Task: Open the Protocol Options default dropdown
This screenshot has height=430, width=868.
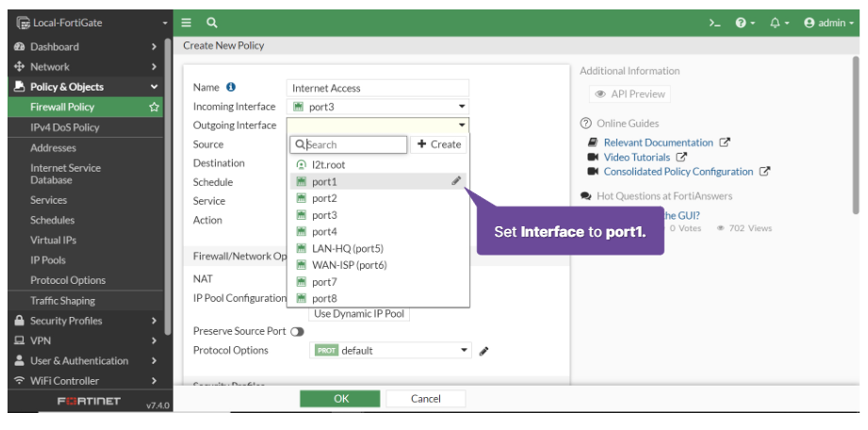Action: click(x=390, y=350)
